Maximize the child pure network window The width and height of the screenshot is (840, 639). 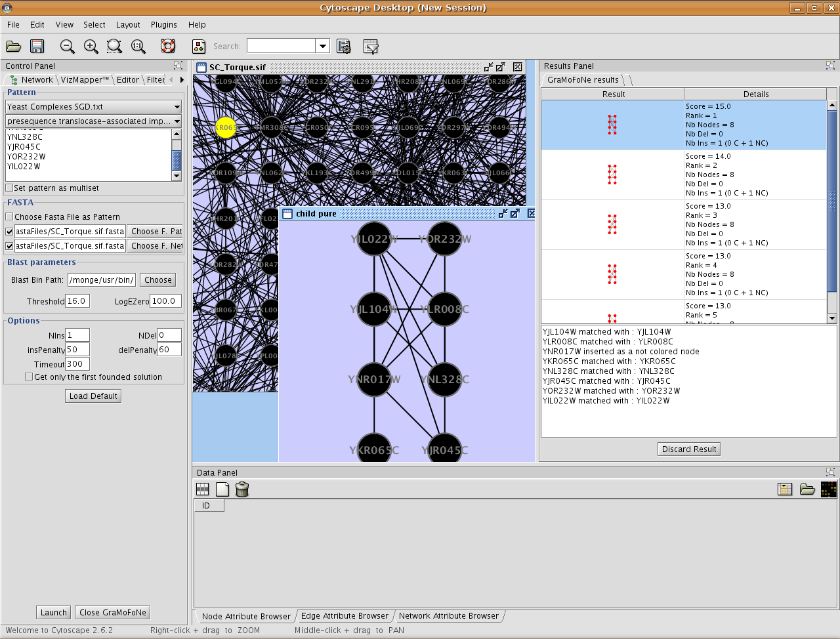pyautogui.click(x=515, y=213)
